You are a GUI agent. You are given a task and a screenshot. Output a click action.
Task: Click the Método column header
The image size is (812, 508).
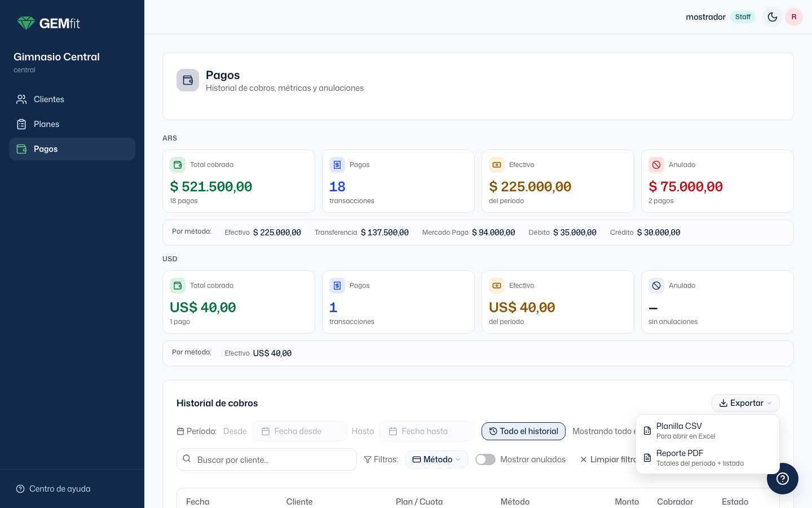(515, 502)
